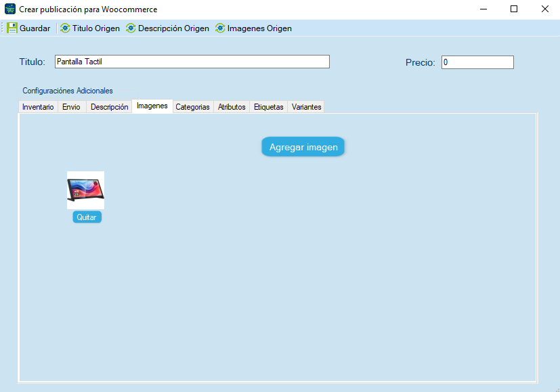Focus the Precio input field
Screen dimensions: 560x392
pos(477,62)
